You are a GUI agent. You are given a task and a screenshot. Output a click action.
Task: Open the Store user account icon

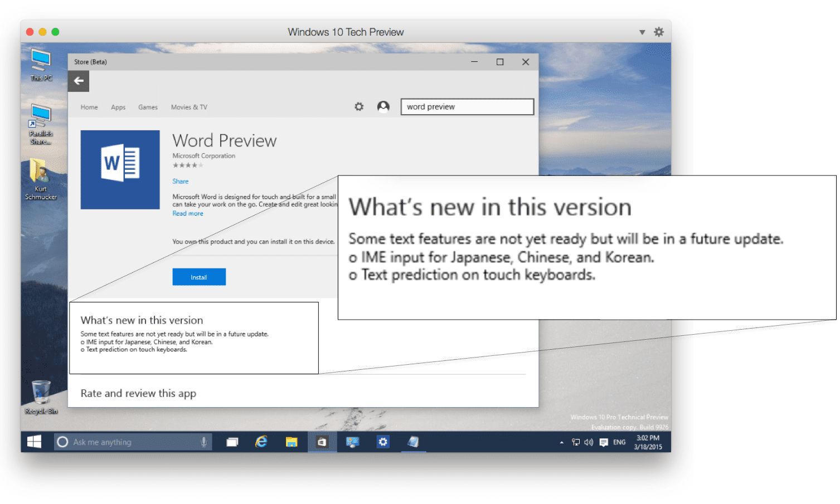pyautogui.click(x=383, y=106)
